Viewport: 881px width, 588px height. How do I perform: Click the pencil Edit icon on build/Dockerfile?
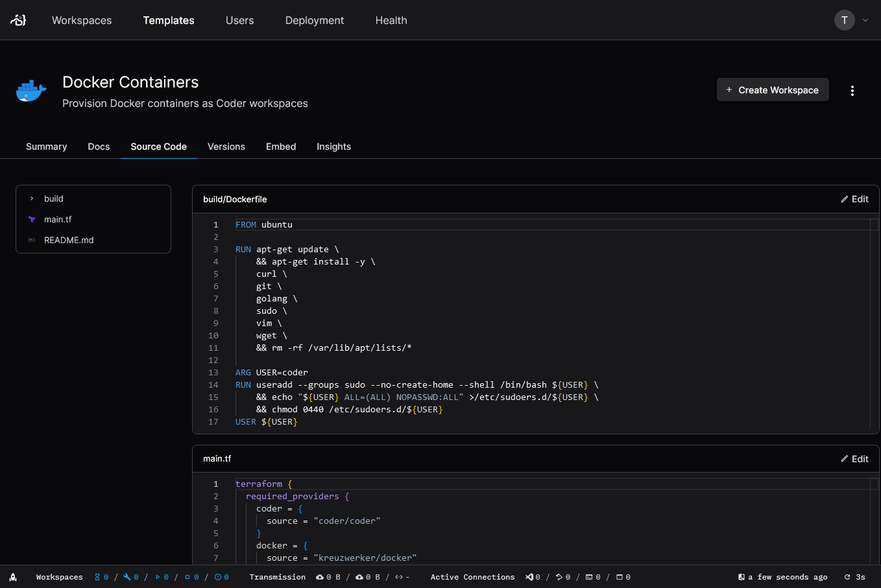[845, 199]
